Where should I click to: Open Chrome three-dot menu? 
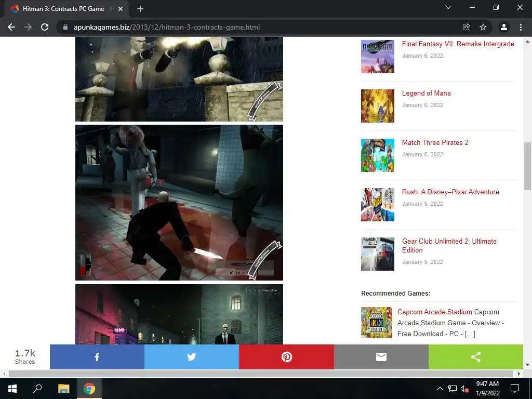click(521, 27)
